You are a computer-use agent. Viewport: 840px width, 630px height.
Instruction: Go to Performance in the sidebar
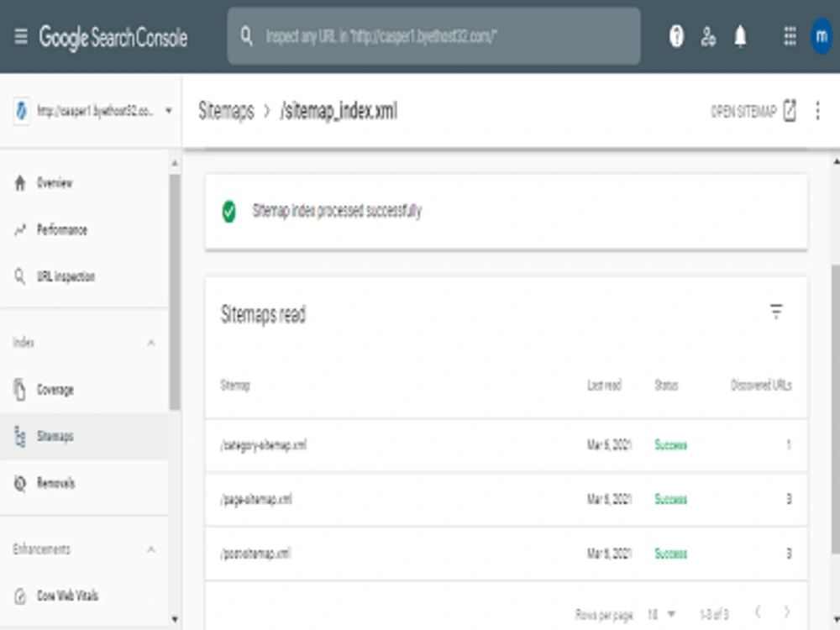pyautogui.click(x=61, y=230)
